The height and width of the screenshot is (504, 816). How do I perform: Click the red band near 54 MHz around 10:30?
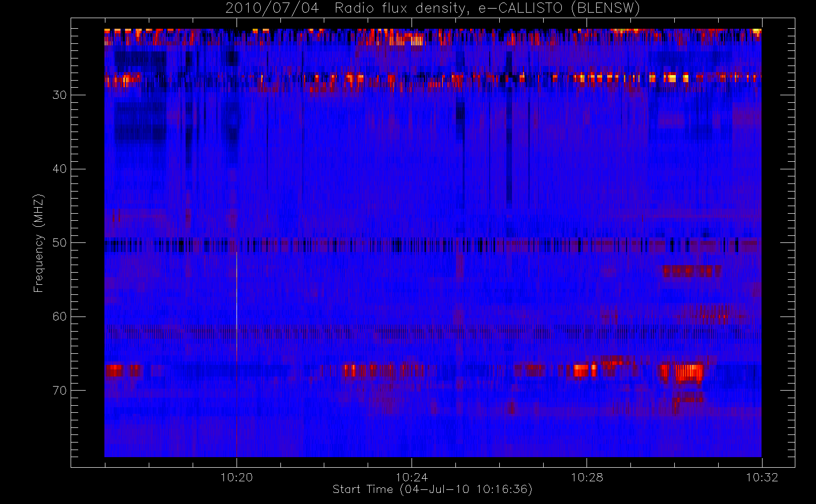click(692, 271)
